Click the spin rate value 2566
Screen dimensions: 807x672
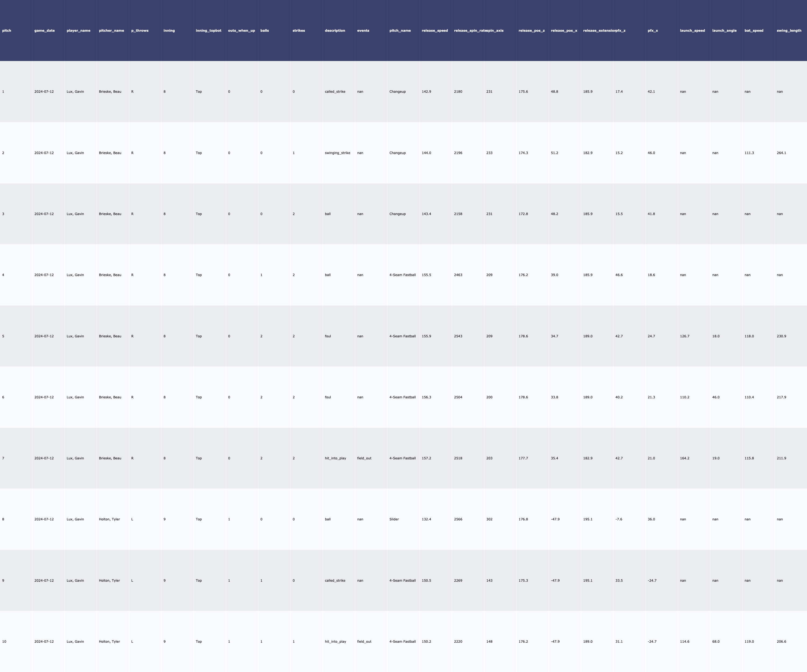pyautogui.click(x=458, y=519)
